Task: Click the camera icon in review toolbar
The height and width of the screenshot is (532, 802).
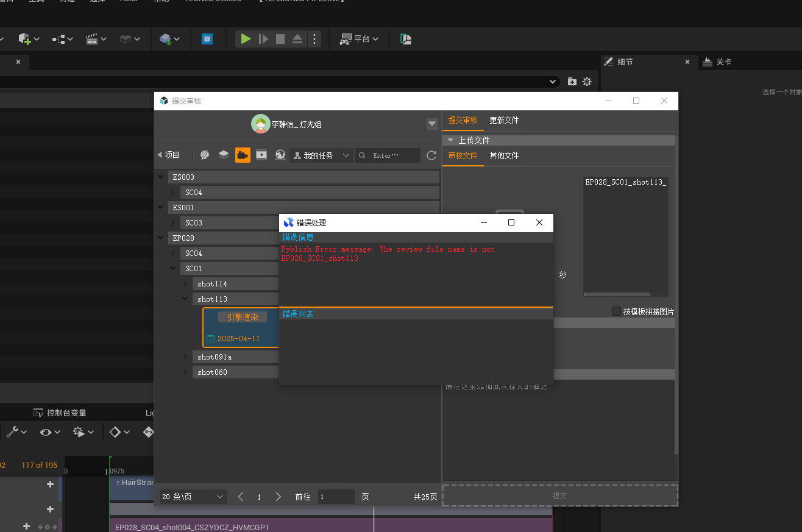Action: click(x=243, y=155)
